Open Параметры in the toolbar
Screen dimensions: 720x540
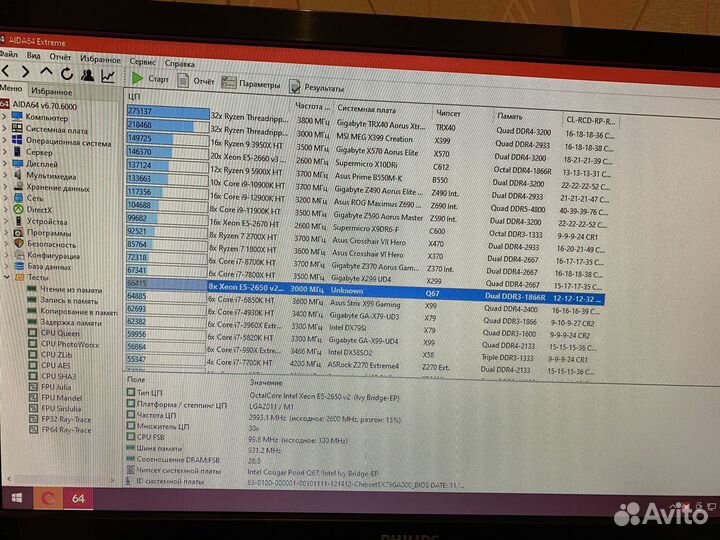click(251, 84)
